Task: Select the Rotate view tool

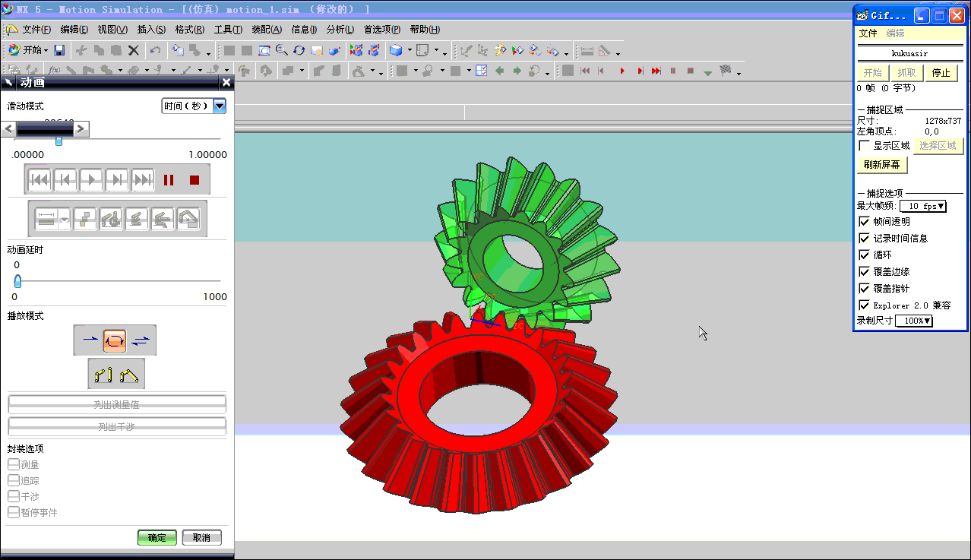Action: pyautogui.click(x=299, y=51)
